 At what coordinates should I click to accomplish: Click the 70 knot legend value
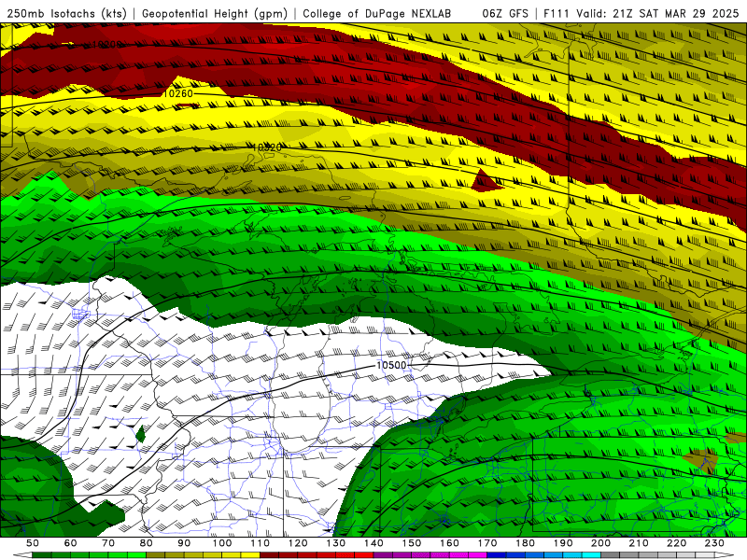point(108,543)
